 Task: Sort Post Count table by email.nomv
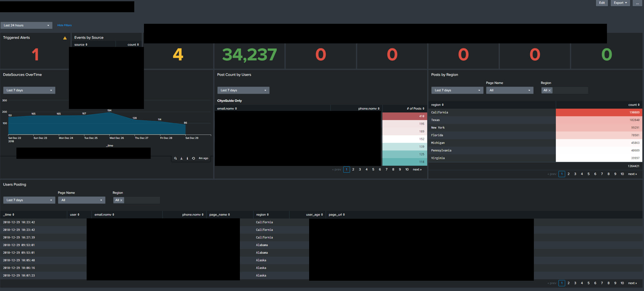click(227, 109)
